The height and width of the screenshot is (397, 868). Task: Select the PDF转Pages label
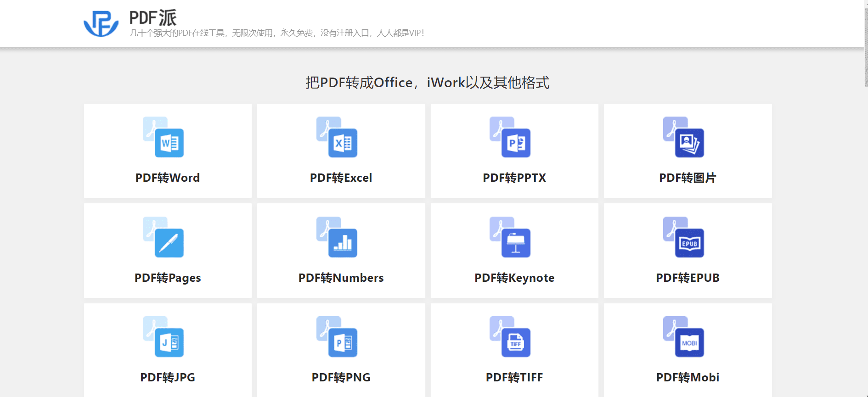168,278
